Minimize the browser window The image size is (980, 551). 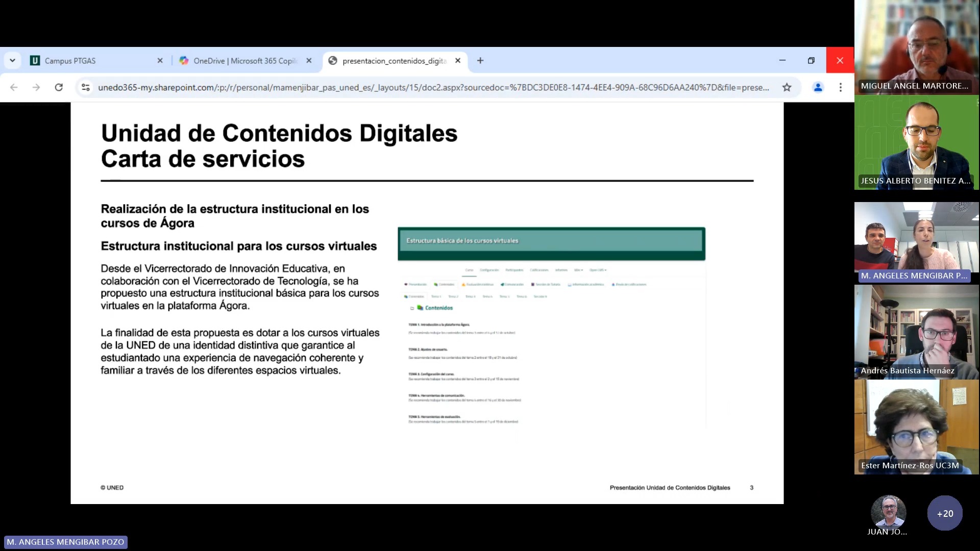[782, 60]
